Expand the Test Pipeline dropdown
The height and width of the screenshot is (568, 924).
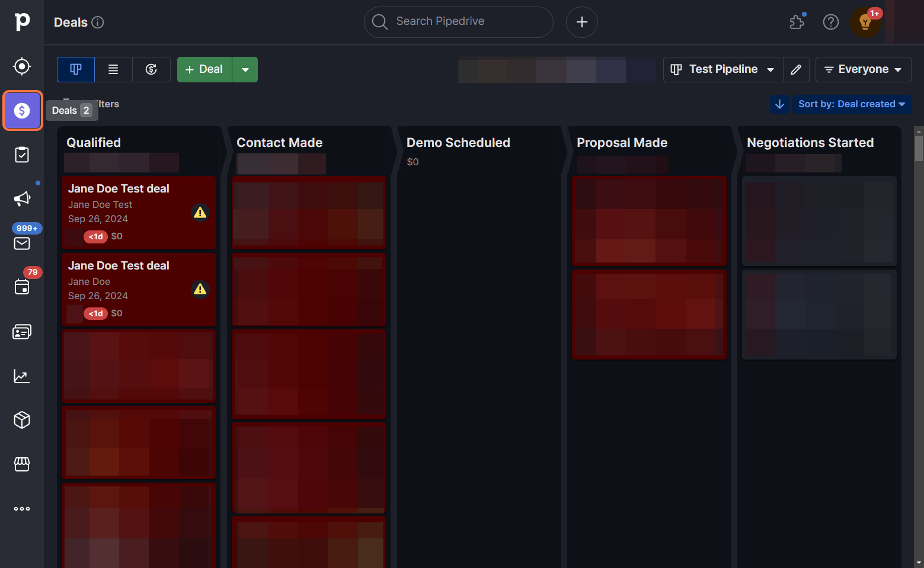pyautogui.click(x=722, y=69)
